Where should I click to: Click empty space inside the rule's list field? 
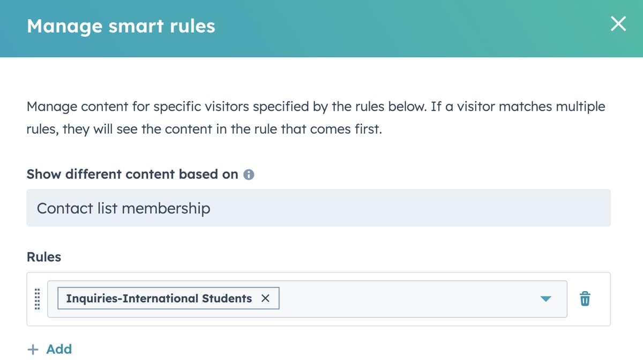407,299
